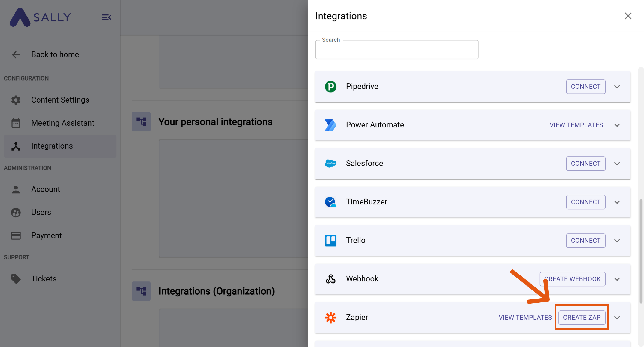Click the personal integrations section icon
This screenshot has height=347, width=644.
click(141, 122)
